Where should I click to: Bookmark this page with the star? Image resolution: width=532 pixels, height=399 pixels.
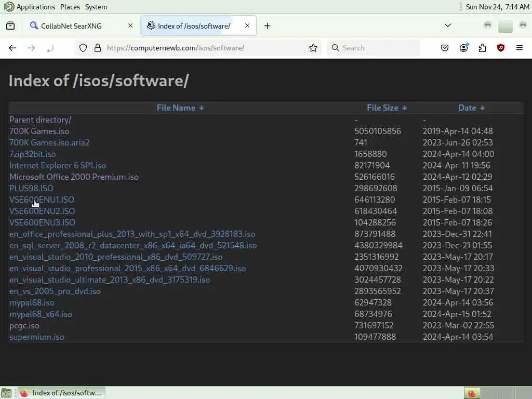tap(313, 48)
